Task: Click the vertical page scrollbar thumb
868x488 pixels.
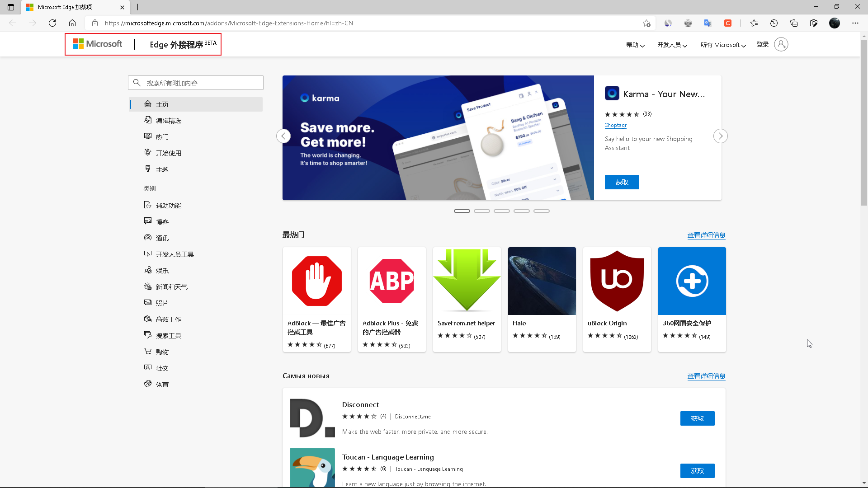Action: 864,122
